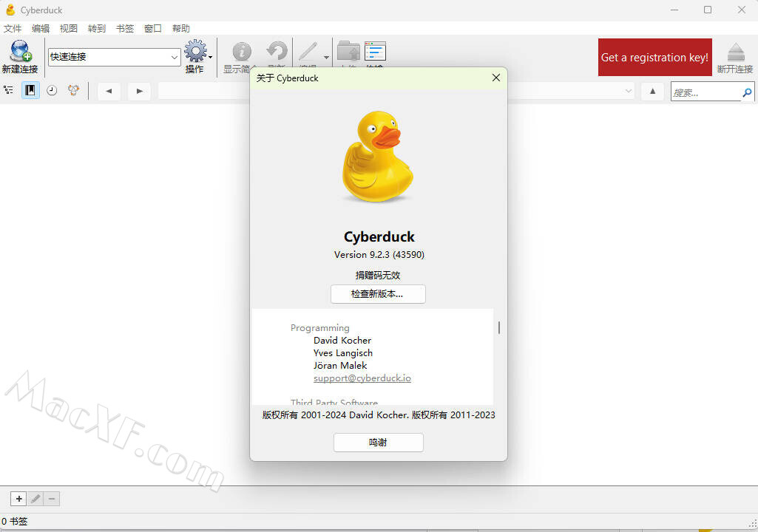Expand the 快速连接 (Quick Connect) combo box
This screenshot has height=532, width=758.
pos(175,57)
